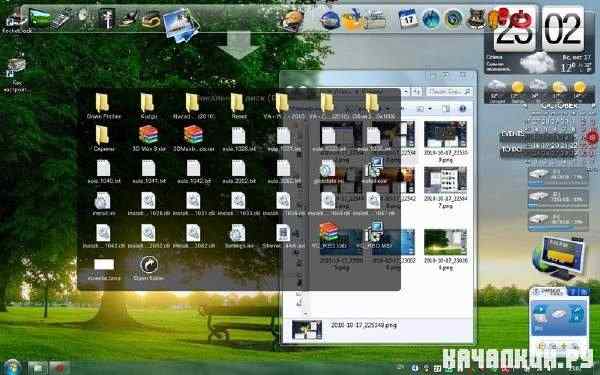The height and width of the screenshot is (375, 600).
Task: Open the eula.2052.txt file in stack
Action: coord(238,171)
